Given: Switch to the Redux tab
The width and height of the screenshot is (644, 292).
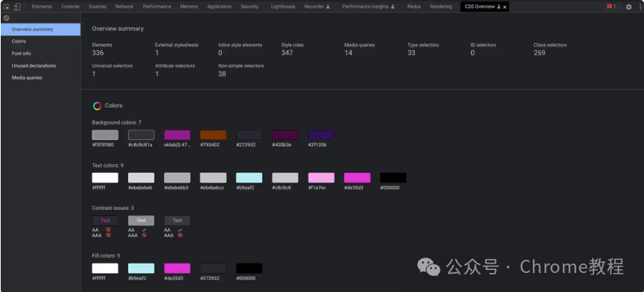Looking at the screenshot, I should 414,7.
